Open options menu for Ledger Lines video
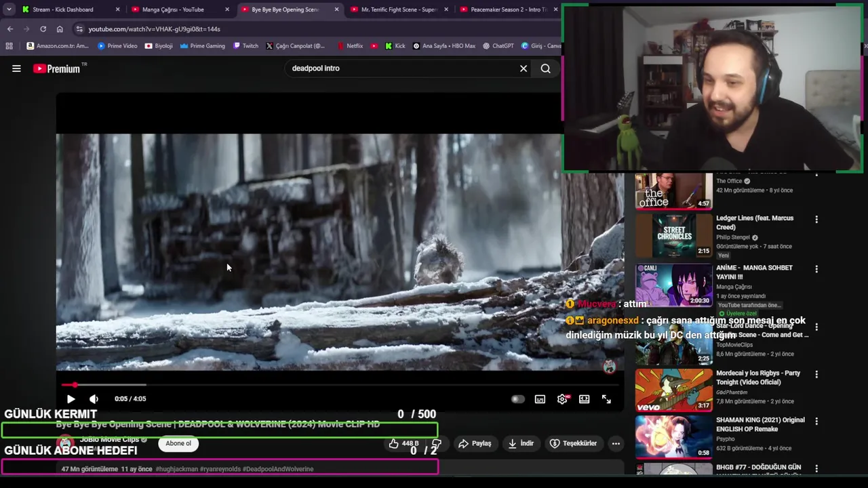Image resolution: width=868 pixels, height=488 pixels. click(x=816, y=220)
